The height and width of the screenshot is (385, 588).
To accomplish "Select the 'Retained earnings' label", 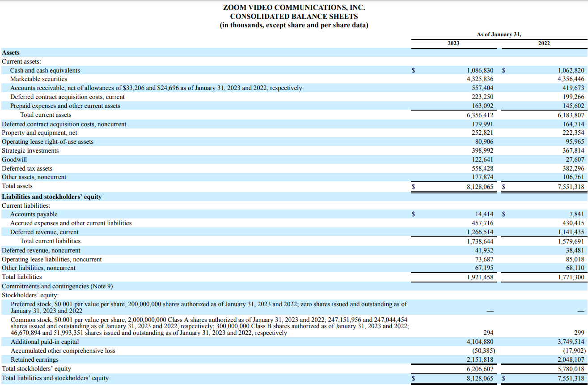I will point(34,359).
